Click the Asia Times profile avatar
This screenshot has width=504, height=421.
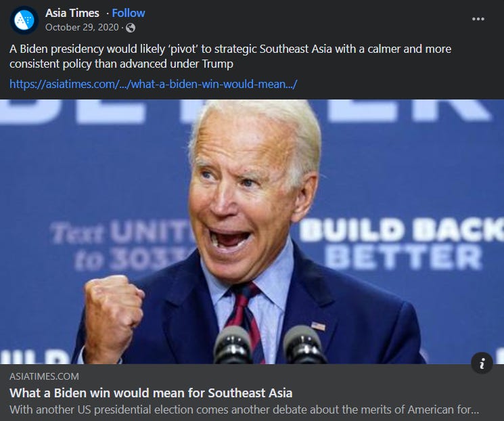point(24,20)
